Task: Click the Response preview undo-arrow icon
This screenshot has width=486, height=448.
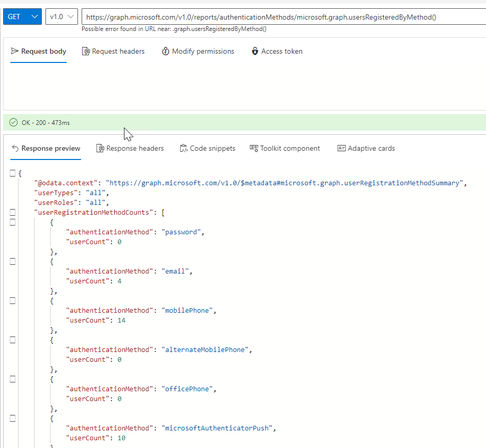Action: [x=15, y=149]
